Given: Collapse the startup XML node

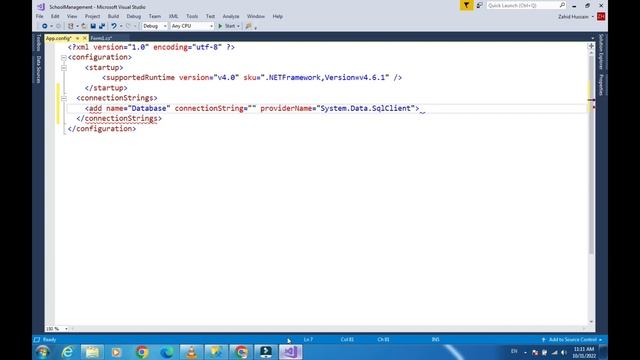Looking at the screenshot, I should pyautogui.click(x=64, y=68).
